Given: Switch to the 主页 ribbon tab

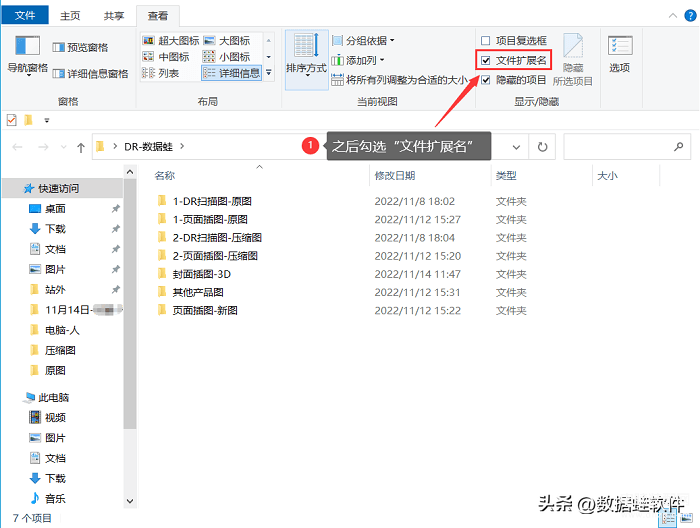Looking at the screenshot, I should click(70, 17).
